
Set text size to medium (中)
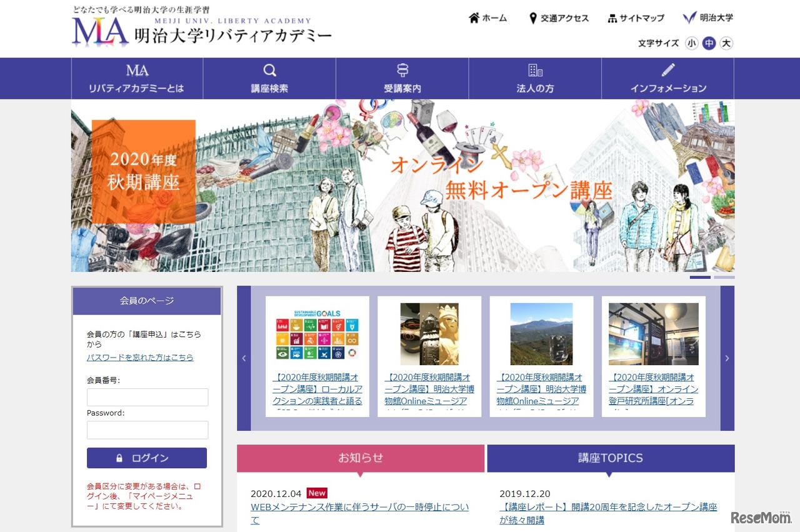(x=709, y=43)
